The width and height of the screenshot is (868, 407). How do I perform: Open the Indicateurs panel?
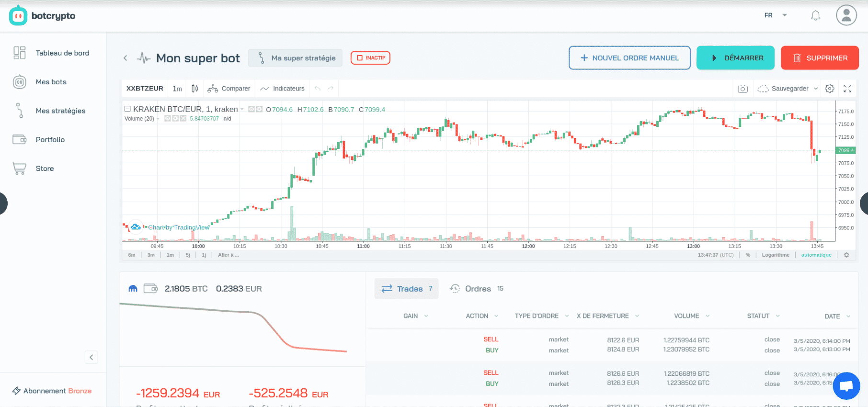282,89
